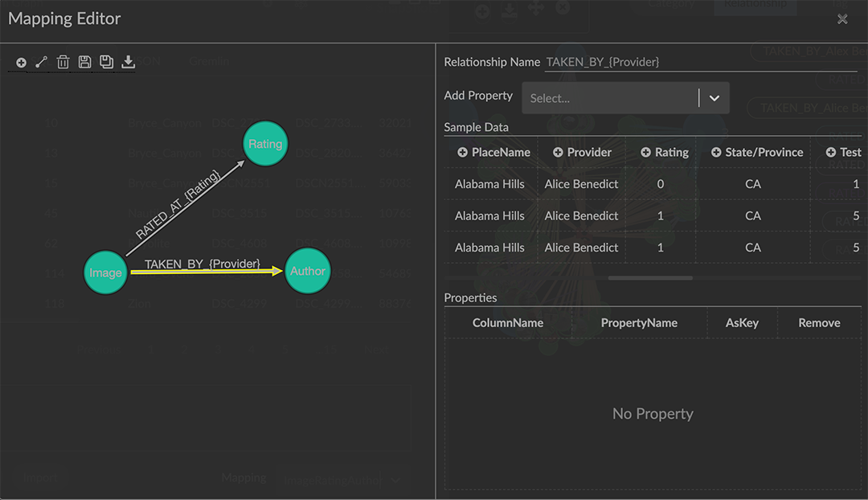This screenshot has width=868, height=500.
Task: Close the Mapping Editor dialog
Action: [842, 19]
